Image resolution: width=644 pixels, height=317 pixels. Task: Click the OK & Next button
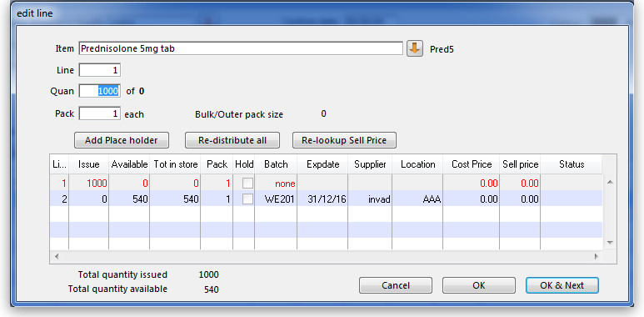coord(562,285)
